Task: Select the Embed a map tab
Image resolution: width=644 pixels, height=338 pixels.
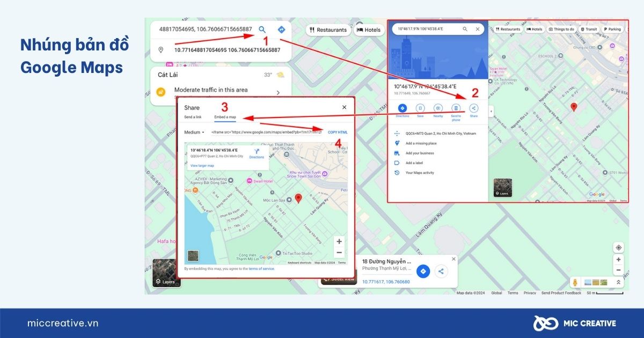Action: pyautogui.click(x=225, y=117)
